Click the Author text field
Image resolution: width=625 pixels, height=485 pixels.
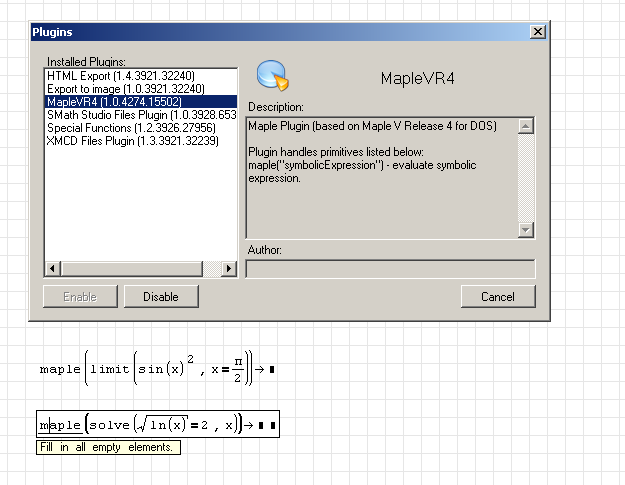tap(390, 269)
